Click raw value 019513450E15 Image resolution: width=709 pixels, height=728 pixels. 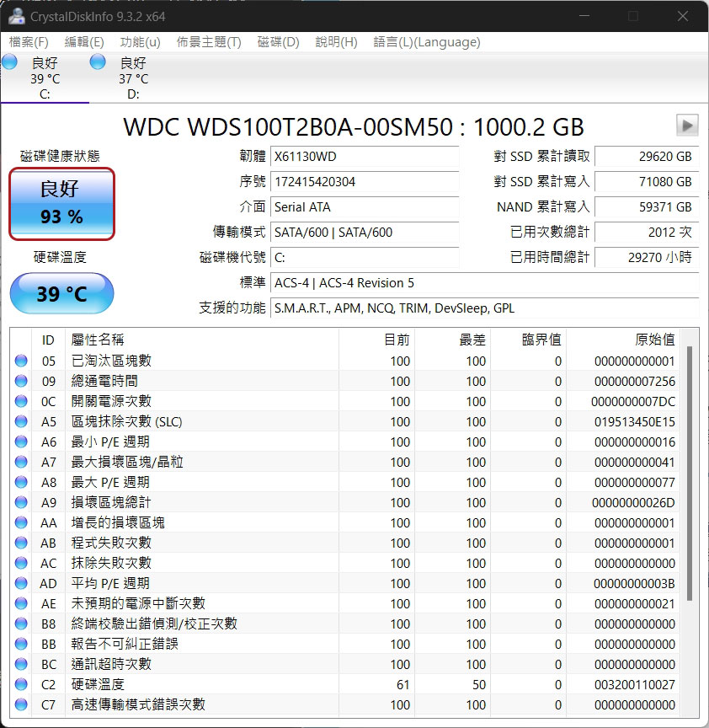coord(634,421)
